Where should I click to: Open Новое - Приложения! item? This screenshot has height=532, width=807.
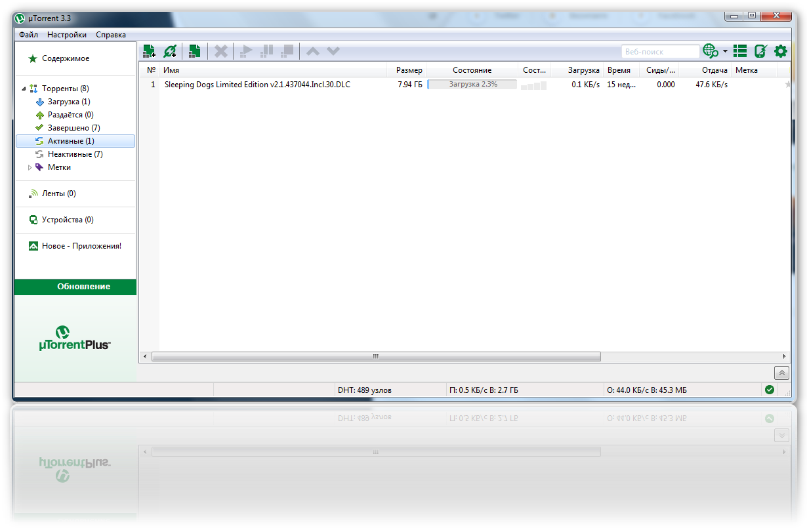tap(81, 246)
